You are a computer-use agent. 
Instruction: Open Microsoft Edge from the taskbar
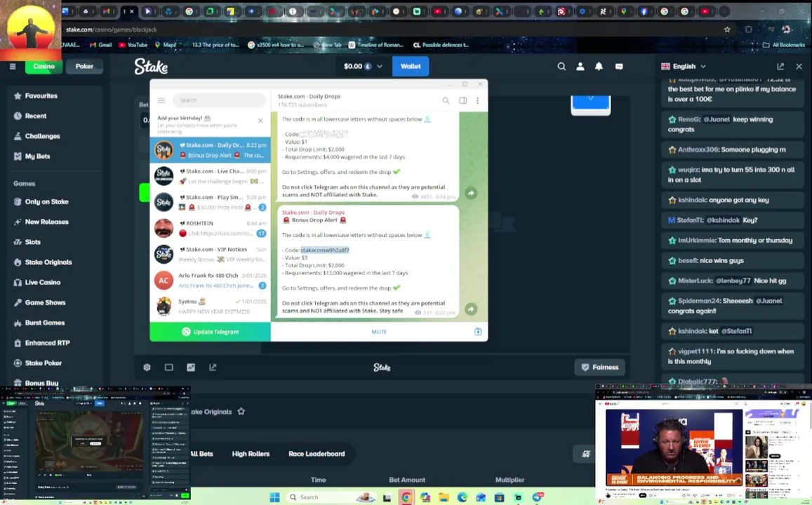462,497
